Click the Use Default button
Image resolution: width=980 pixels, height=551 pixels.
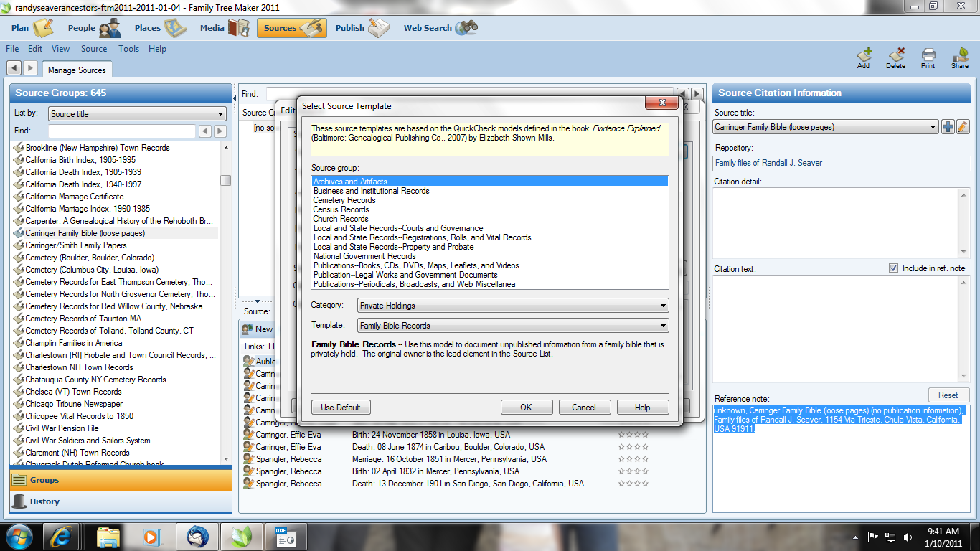click(341, 408)
